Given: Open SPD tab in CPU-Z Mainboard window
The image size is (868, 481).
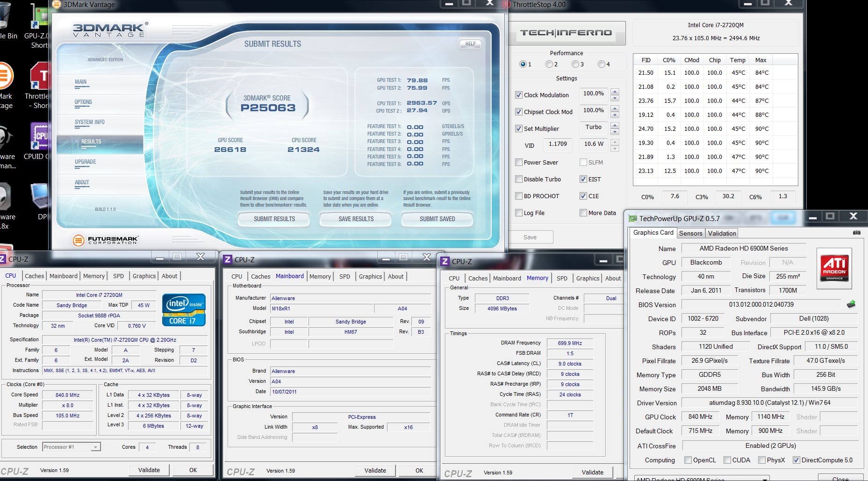Looking at the screenshot, I should (344, 276).
